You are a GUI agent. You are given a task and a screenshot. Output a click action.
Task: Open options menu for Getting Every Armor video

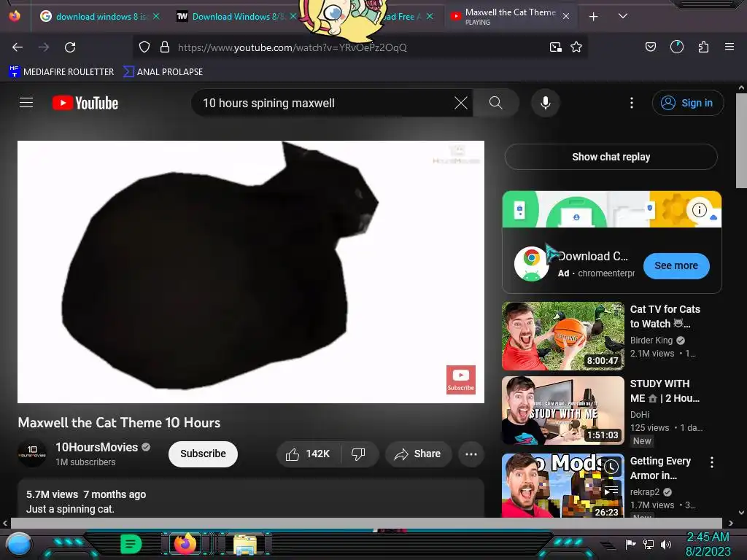(712, 462)
